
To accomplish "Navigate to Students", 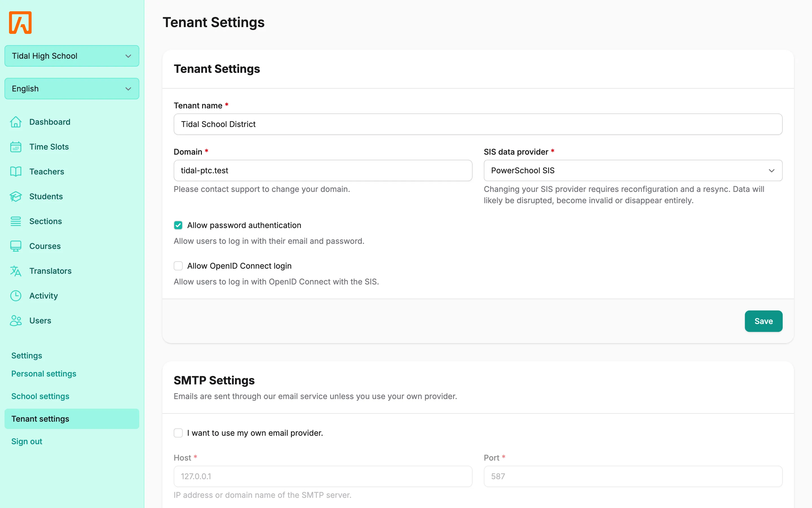I will tap(46, 196).
